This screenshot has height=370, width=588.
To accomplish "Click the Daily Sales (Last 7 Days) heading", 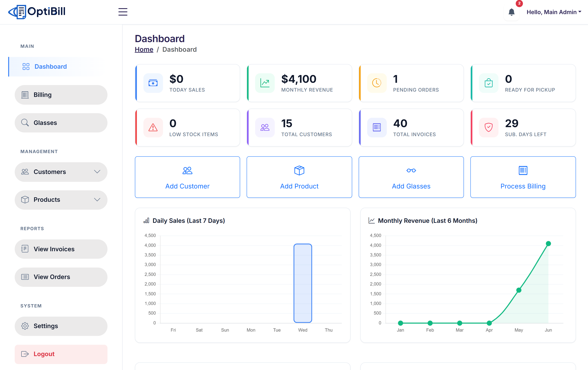I will (189, 221).
